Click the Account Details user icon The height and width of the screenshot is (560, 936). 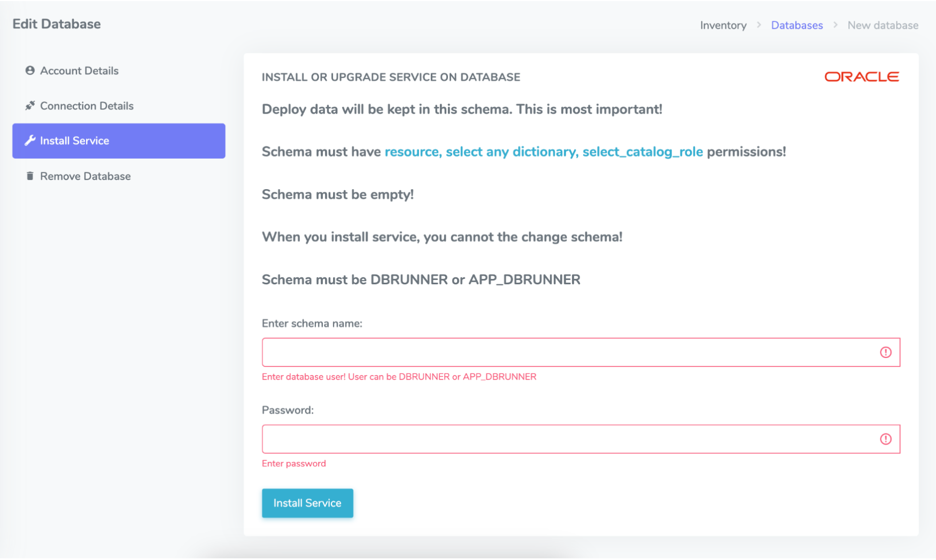[x=30, y=71]
